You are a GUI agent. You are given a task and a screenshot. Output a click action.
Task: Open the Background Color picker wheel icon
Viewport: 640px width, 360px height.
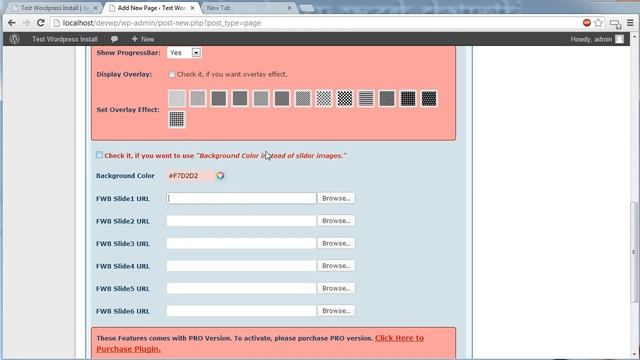click(220, 176)
